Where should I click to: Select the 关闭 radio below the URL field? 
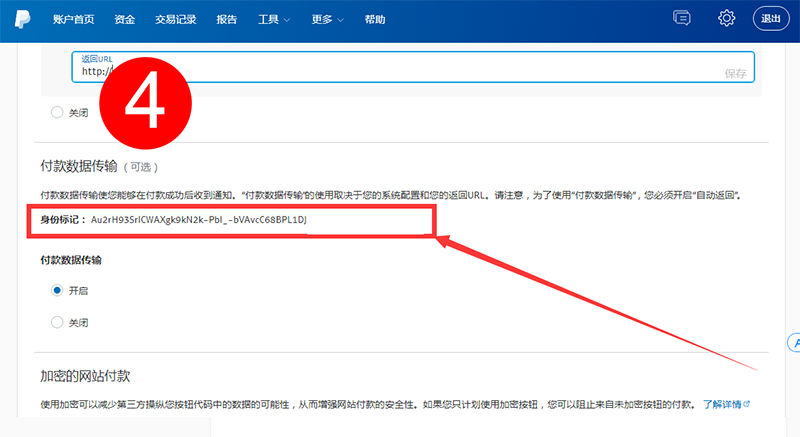58,112
